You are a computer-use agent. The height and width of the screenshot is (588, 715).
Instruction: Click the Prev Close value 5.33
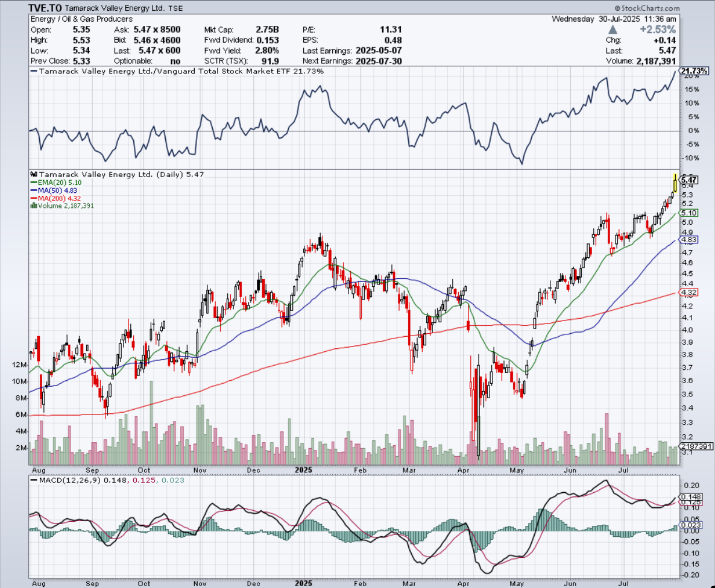81,61
